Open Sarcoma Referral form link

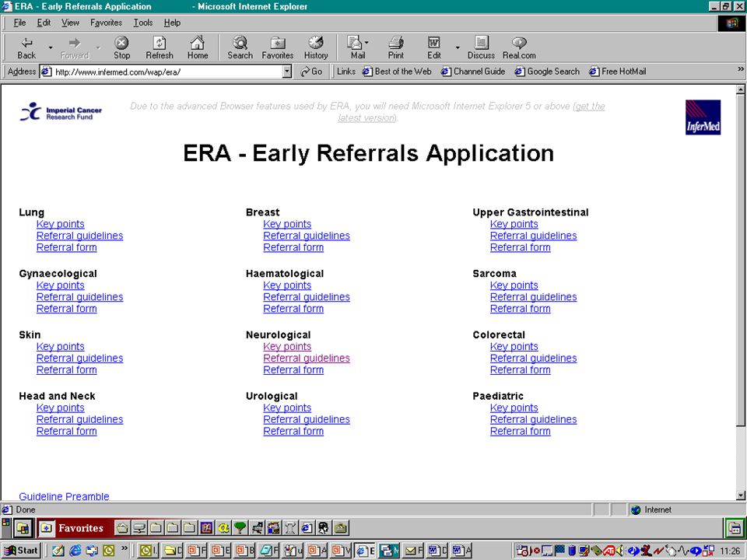[521, 309]
